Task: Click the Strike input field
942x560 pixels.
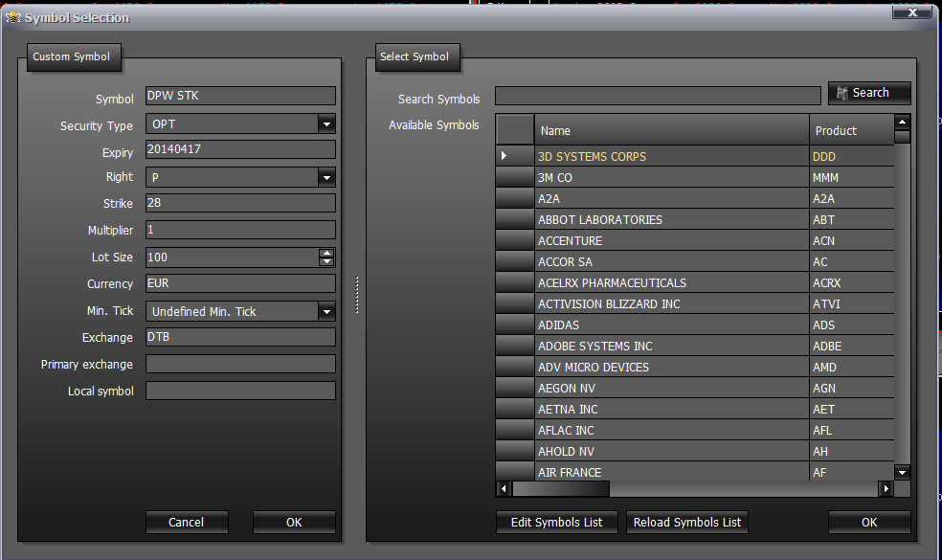Action: (x=240, y=203)
